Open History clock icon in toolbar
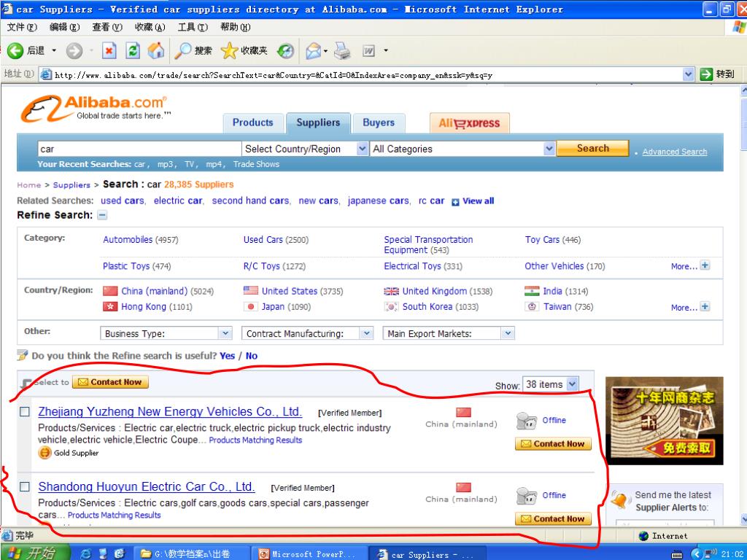This screenshot has height=560, width=747. coord(285,50)
